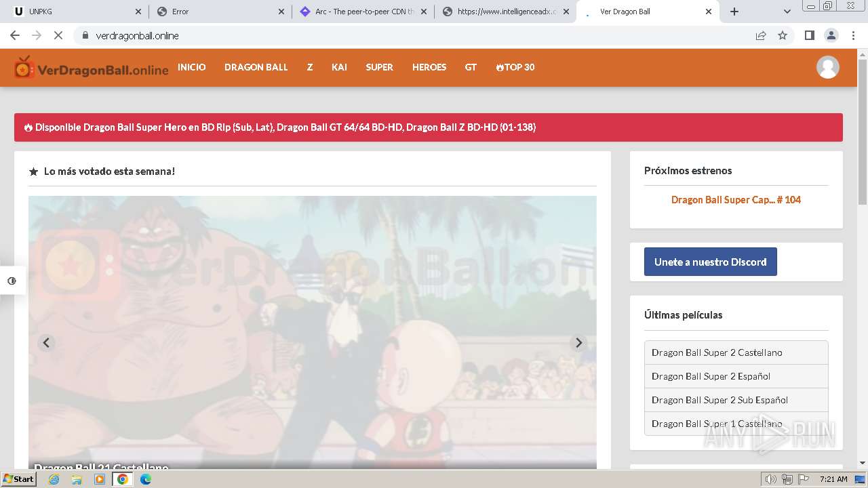This screenshot has width=868, height=488.
Task: Expand tab search dropdown arrow
Action: 787,12
